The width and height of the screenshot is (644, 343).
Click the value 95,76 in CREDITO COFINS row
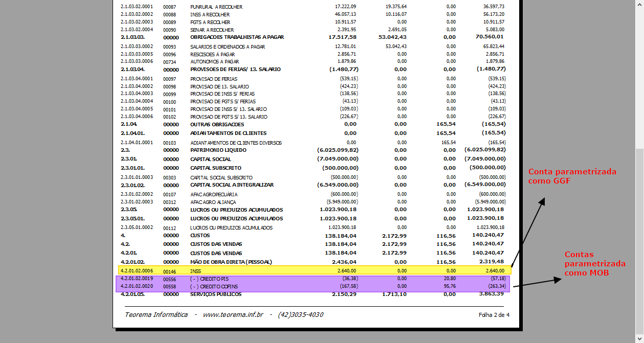click(449, 286)
